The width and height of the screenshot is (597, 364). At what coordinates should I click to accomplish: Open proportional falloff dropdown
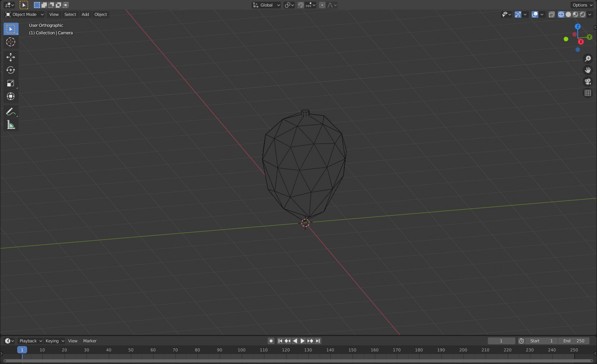pyautogui.click(x=332, y=5)
